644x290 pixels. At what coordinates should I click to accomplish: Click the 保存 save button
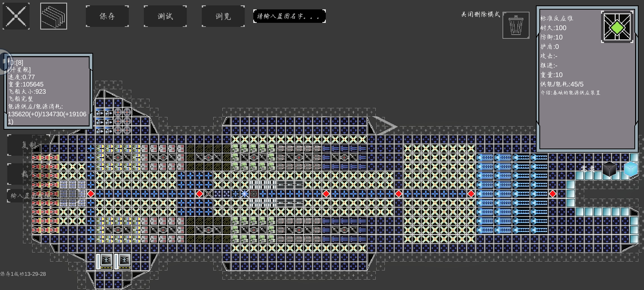tap(107, 16)
